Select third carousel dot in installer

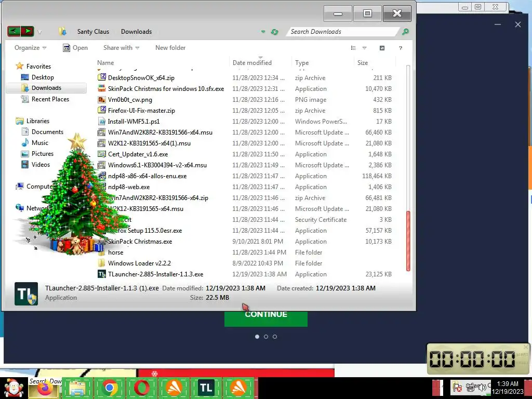(x=275, y=337)
